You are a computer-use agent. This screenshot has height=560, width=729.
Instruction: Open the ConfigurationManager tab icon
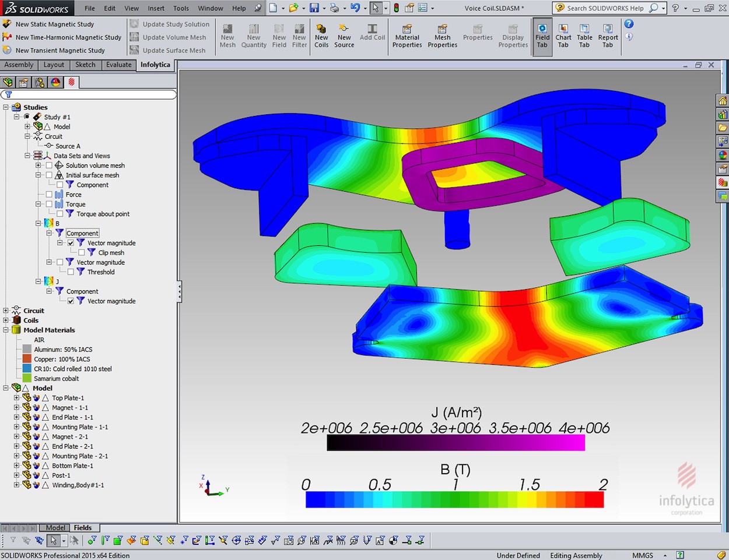(x=40, y=82)
